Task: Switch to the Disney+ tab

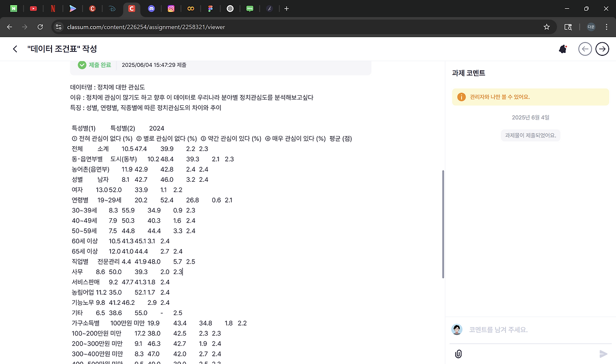Action: point(112,9)
